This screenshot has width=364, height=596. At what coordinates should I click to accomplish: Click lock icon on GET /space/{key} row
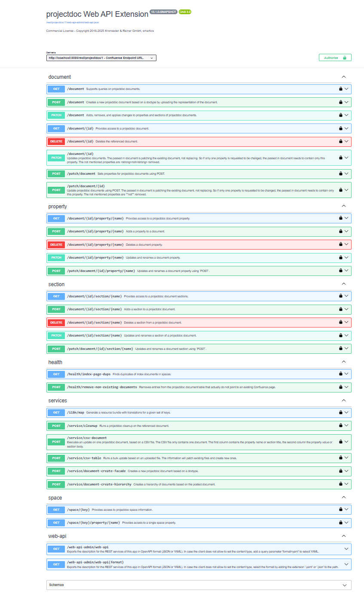pos(340,510)
